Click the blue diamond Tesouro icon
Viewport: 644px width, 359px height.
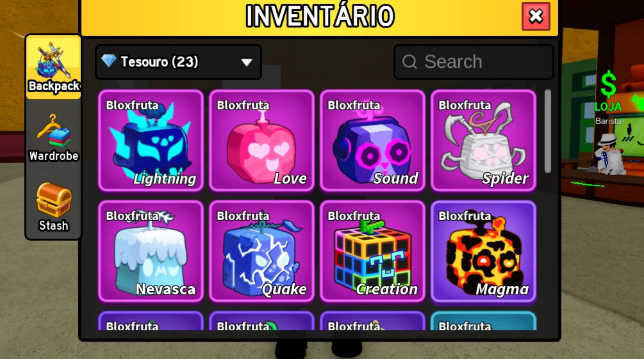pyautogui.click(x=109, y=61)
